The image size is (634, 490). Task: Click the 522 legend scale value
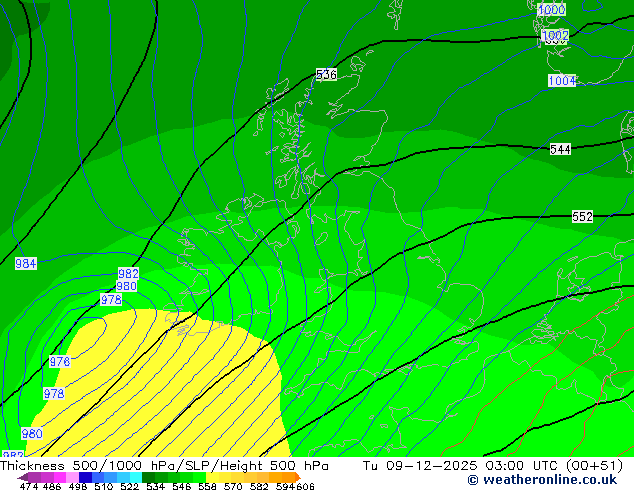[129, 486]
